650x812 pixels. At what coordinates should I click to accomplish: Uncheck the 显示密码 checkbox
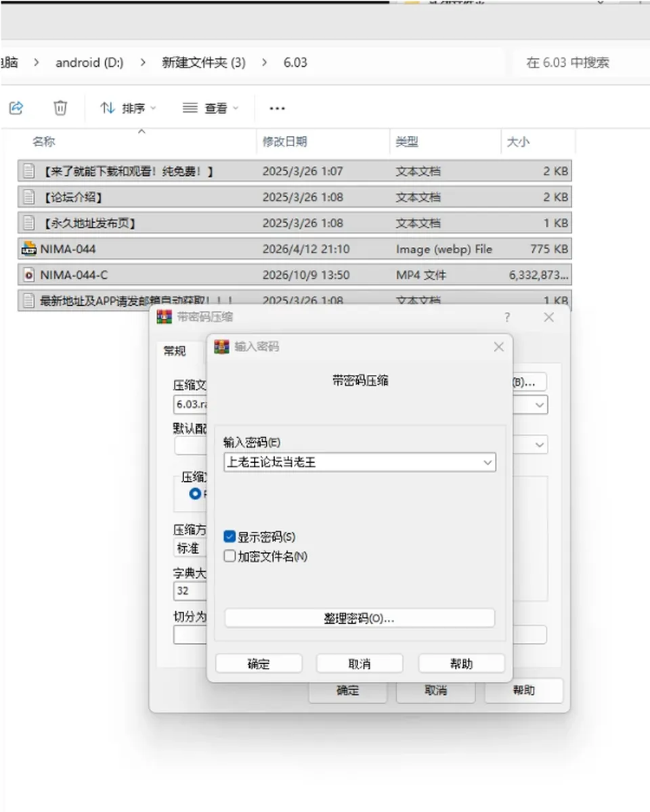pos(230,537)
